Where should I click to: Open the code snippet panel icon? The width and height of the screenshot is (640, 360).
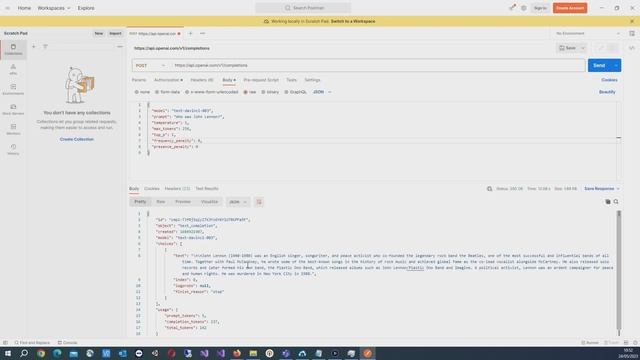(x=632, y=48)
